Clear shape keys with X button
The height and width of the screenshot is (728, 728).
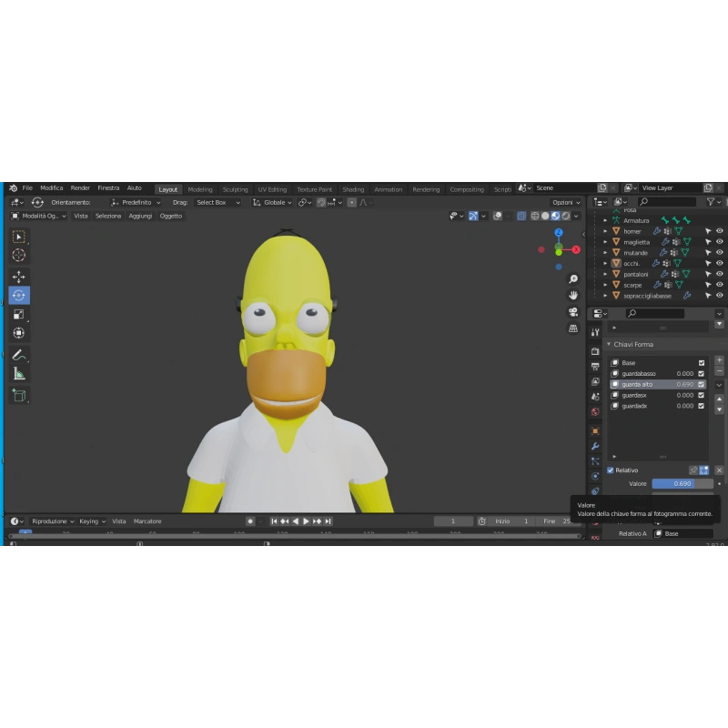(x=719, y=470)
